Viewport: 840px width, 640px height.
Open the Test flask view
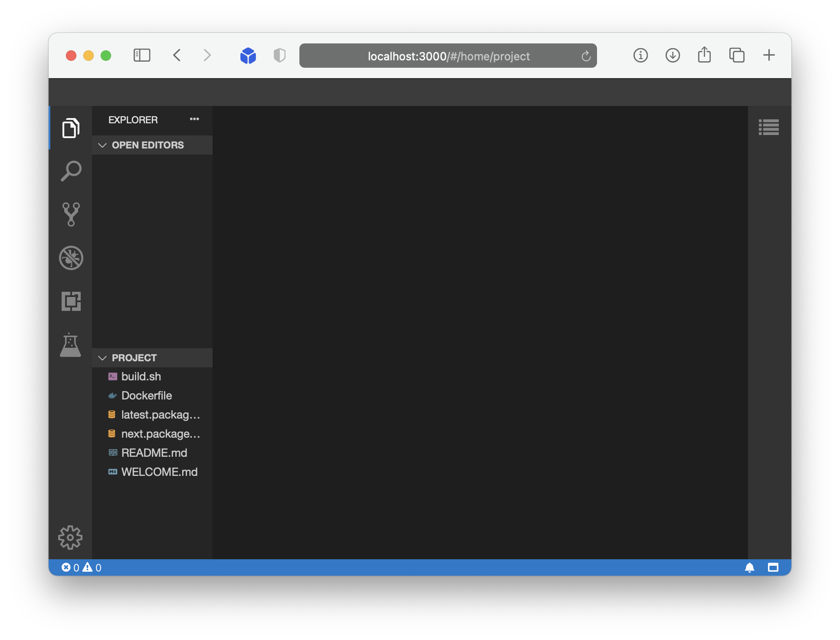click(70, 345)
